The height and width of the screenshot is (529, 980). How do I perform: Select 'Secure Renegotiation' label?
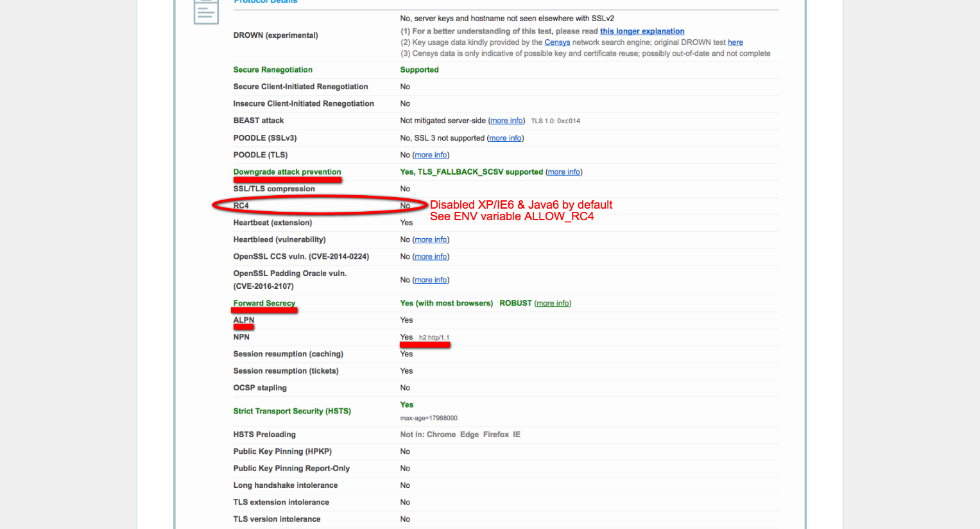273,70
